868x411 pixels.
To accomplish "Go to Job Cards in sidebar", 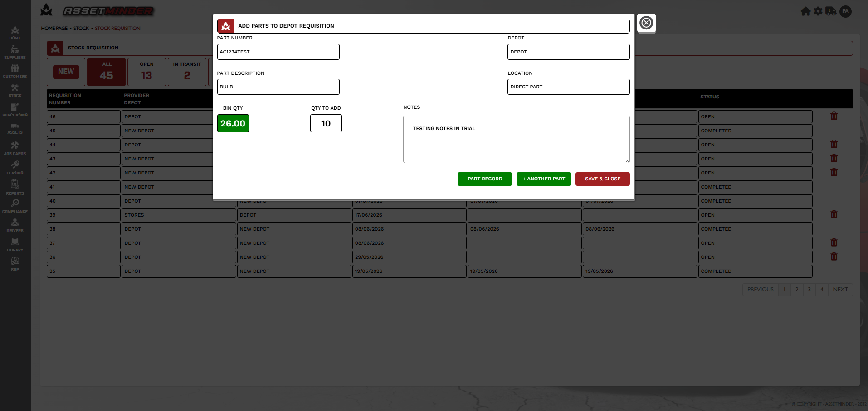I will (x=15, y=148).
